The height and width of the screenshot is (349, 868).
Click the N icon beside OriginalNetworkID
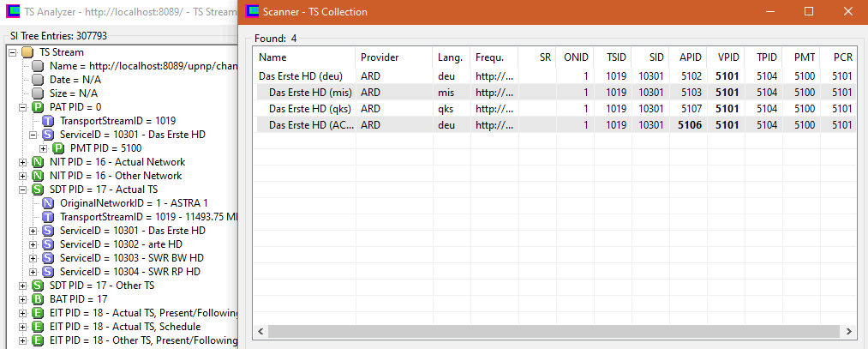(x=48, y=203)
